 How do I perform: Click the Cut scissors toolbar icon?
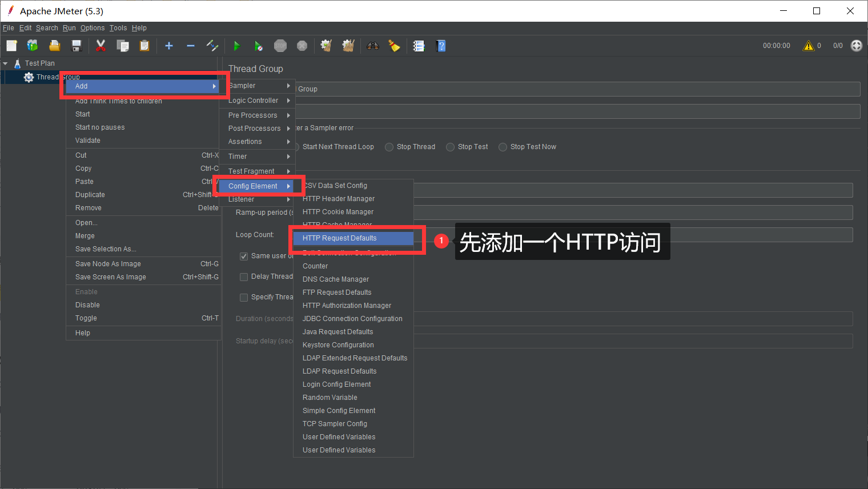[101, 46]
